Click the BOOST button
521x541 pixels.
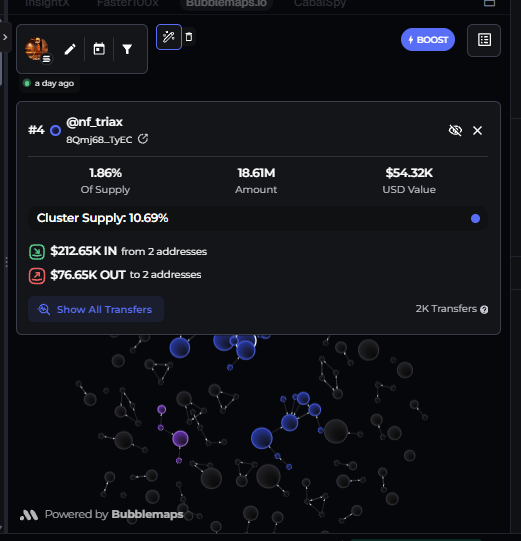428,40
